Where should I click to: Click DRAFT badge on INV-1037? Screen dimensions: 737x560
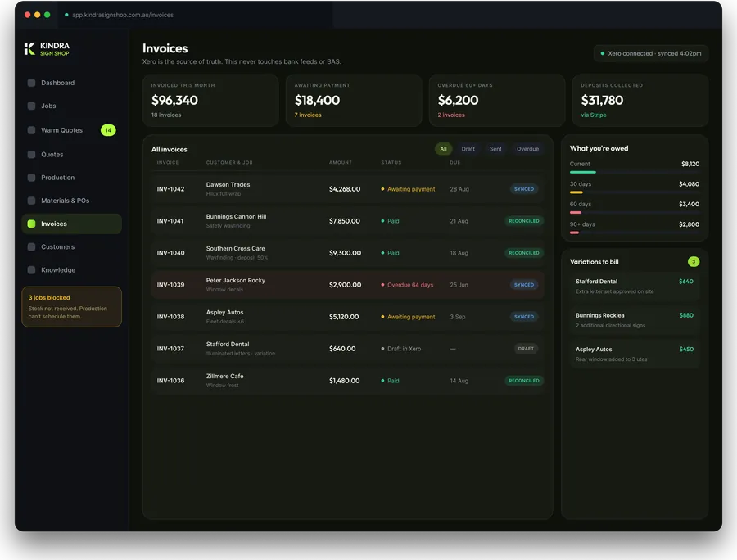(526, 349)
